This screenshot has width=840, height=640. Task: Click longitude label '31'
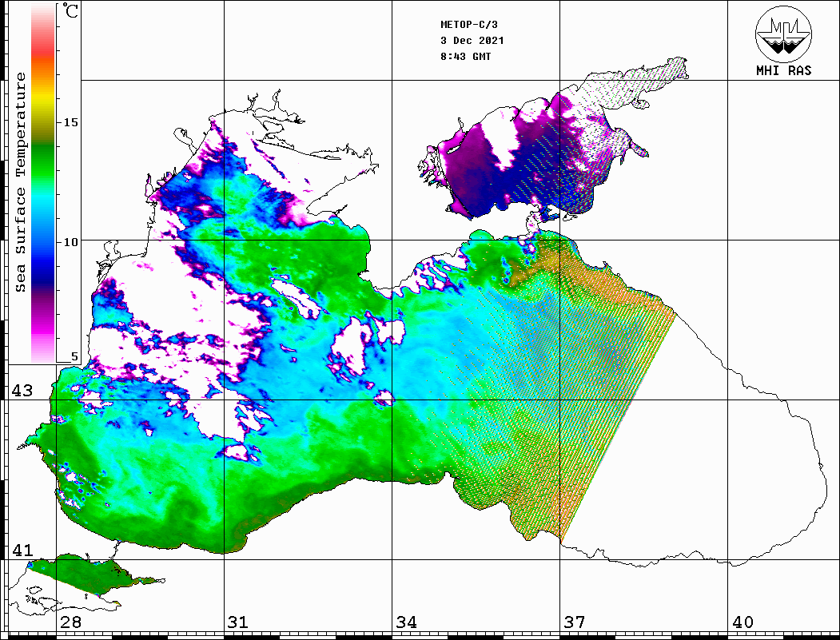coord(238,622)
